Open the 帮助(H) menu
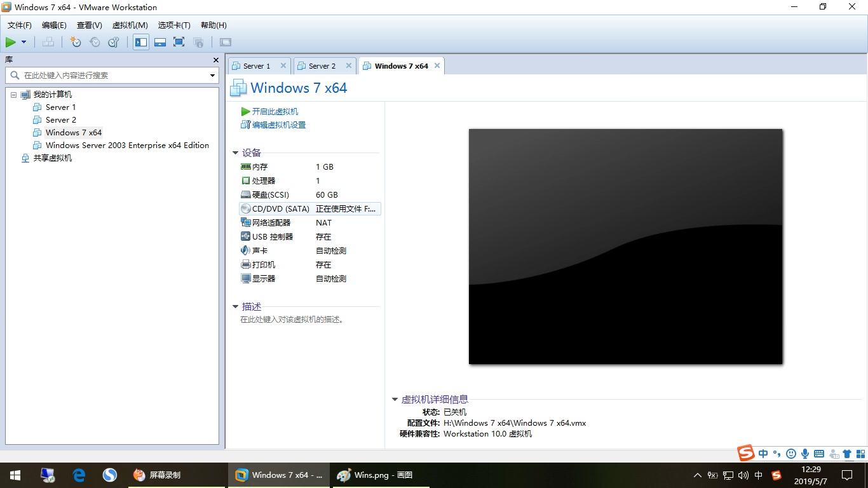The image size is (868, 488). point(214,25)
